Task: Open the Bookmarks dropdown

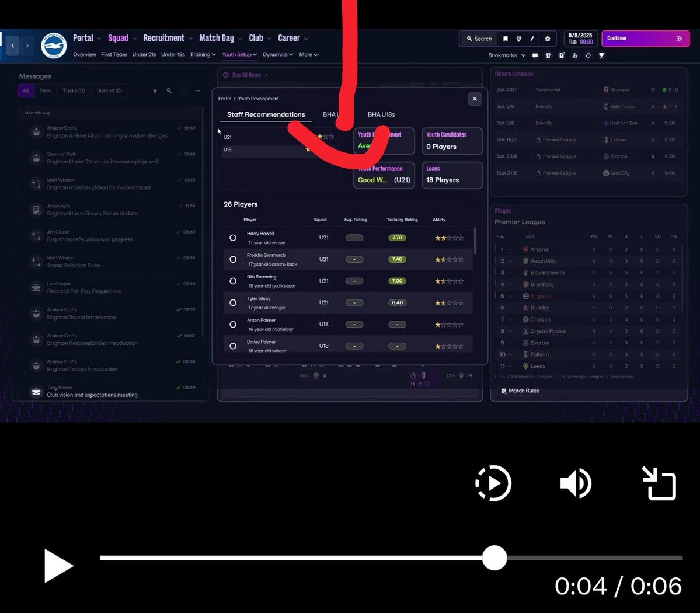Action: click(x=507, y=55)
